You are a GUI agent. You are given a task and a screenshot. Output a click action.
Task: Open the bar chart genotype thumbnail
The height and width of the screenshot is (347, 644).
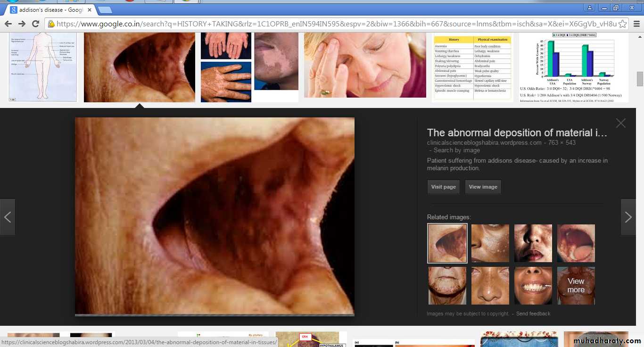coord(573,66)
